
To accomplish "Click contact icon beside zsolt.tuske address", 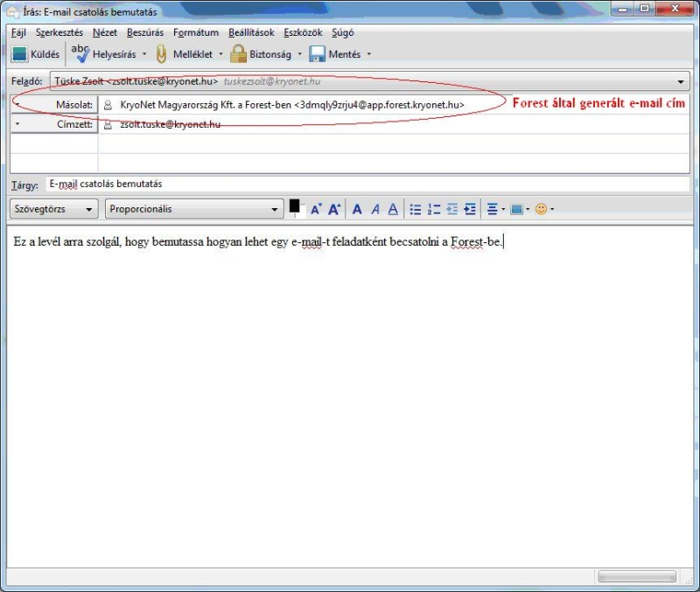I will 108,125.
